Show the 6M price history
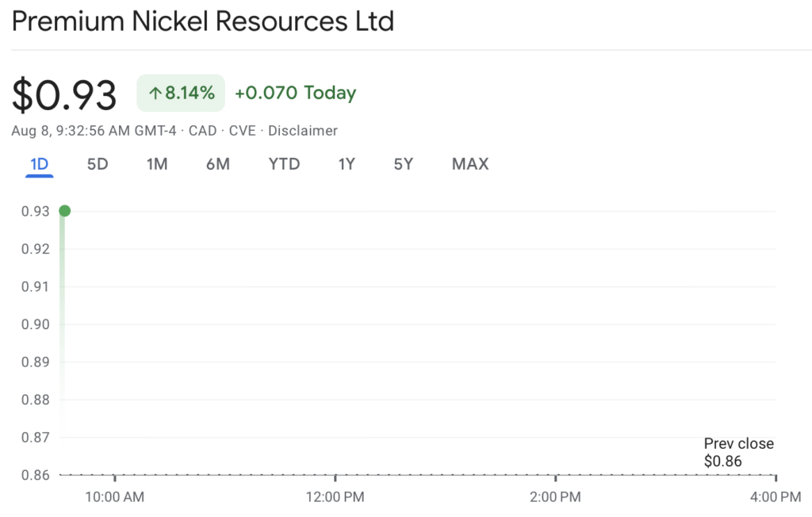The width and height of the screenshot is (812, 517). coord(218,164)
